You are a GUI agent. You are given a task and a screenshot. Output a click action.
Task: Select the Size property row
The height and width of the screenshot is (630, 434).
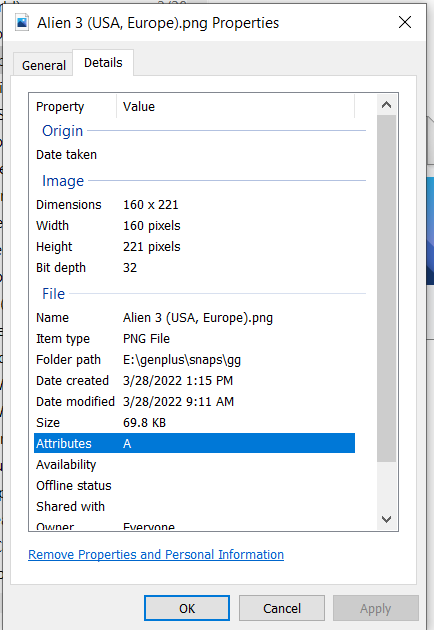click(194, 422)
